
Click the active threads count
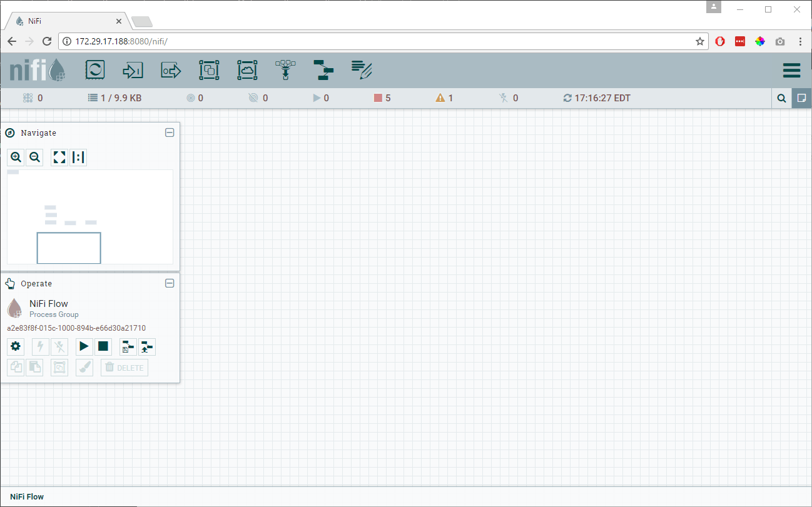(x=33, y=98)
